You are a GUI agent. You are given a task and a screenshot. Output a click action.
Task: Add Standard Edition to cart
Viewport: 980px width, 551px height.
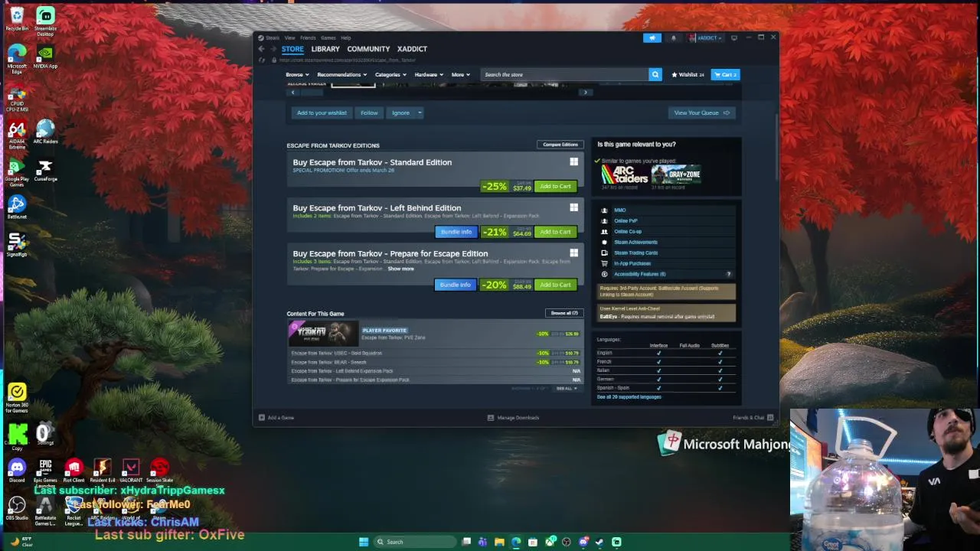click(x=555, y=186)
